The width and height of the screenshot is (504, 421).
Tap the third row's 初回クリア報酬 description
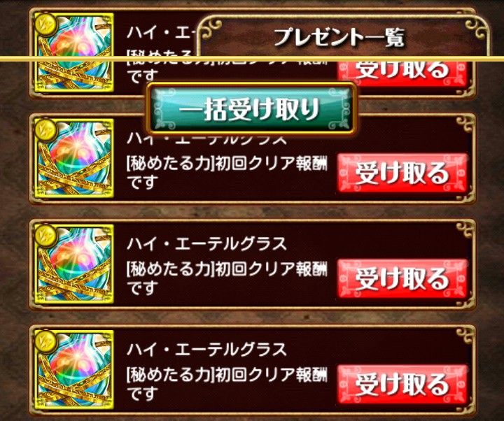click(x=227, y=279)
